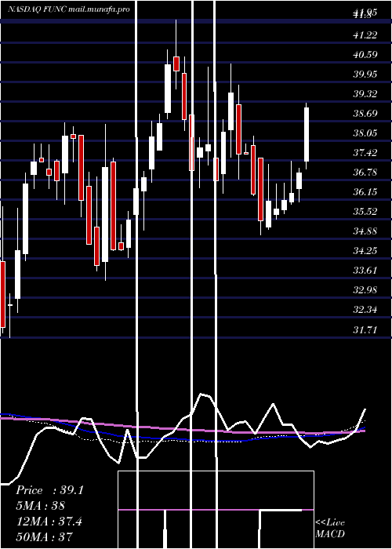
Task: Click the 39.95 price axis label
Action: (x=365, y=75)
